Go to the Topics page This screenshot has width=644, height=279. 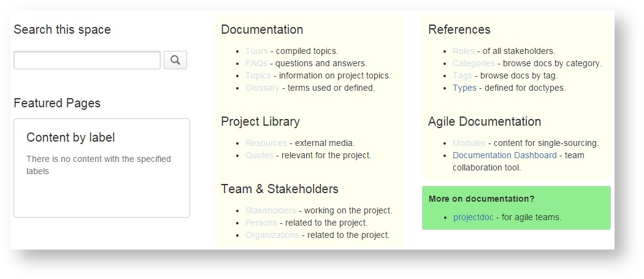258,75
